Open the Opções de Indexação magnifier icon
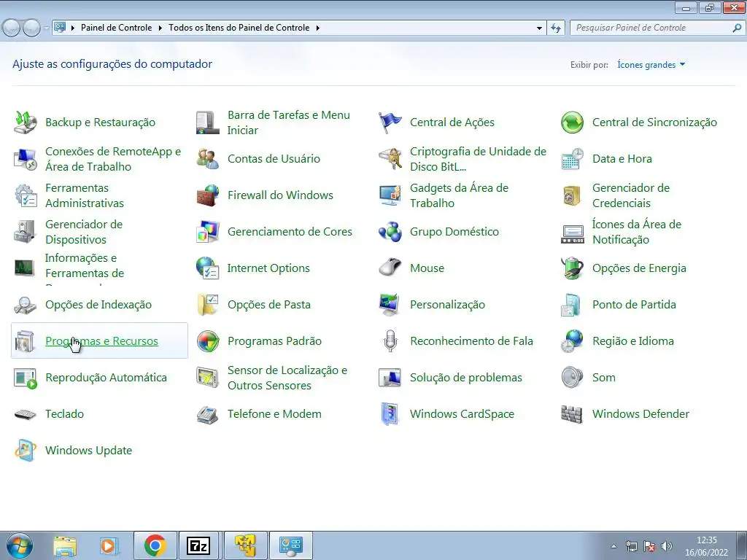 pyautogui.click(x=25, y=305)
